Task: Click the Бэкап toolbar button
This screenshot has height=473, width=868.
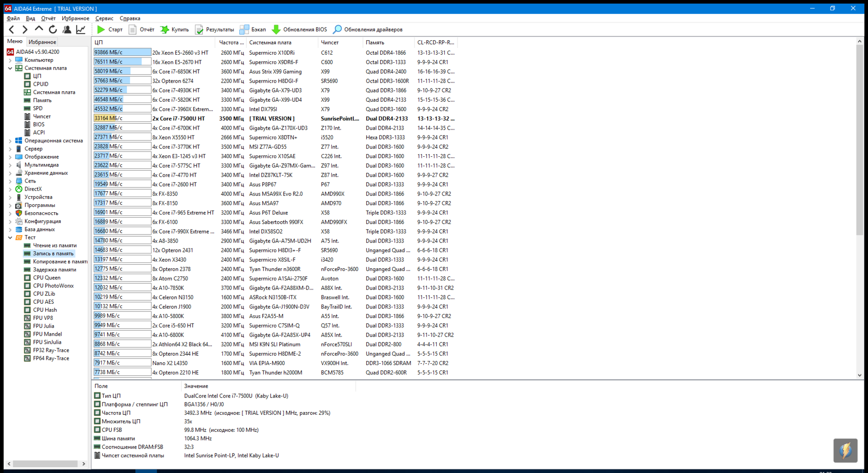Action: pyautogui.click(x=253, y=30)
